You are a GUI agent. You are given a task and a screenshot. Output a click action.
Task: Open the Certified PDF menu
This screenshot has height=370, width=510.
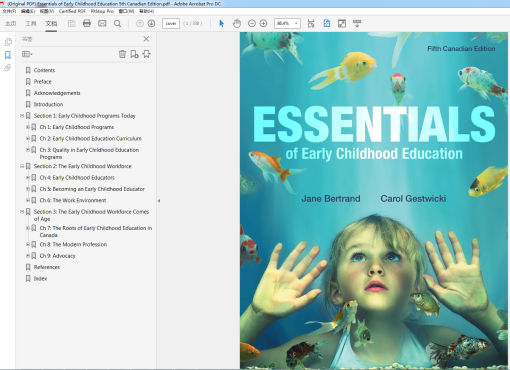click(x=72, y=11)
